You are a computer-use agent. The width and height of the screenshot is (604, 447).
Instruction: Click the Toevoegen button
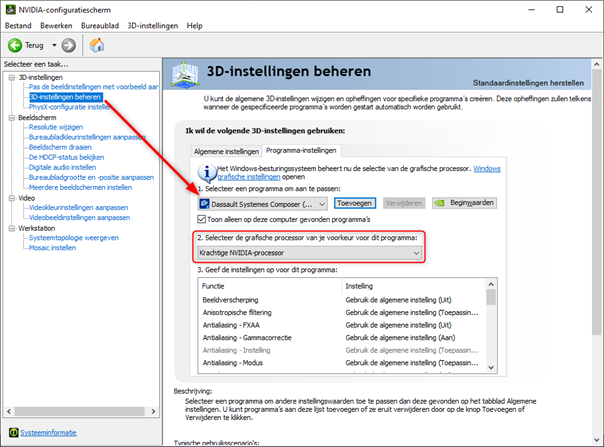pyautogui.click(x=354, y=203)
